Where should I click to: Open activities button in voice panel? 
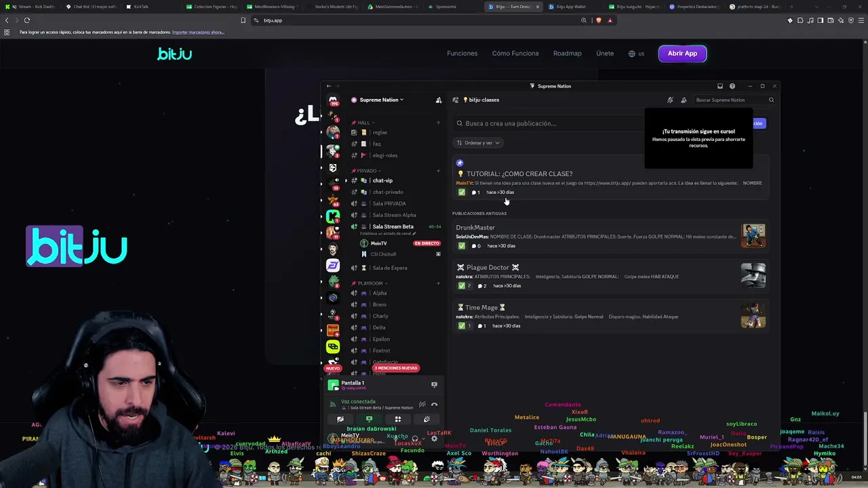tap(398, 420)
